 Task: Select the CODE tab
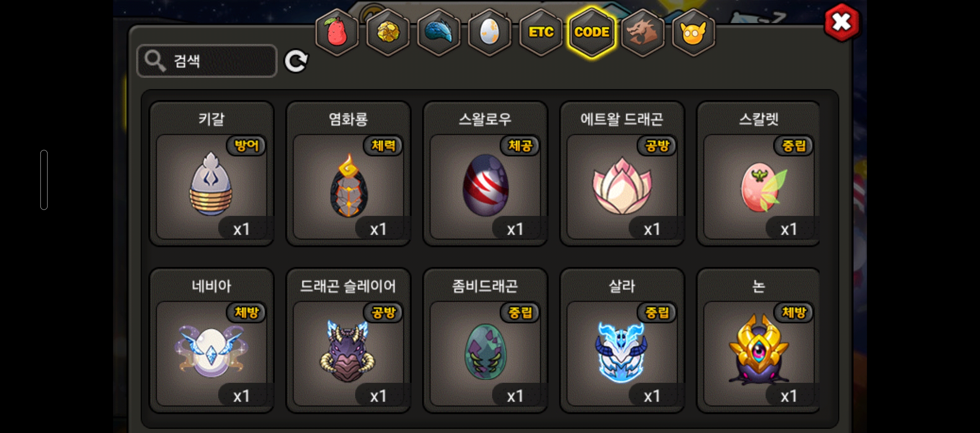pyautogui.click(x=592, y=33)
